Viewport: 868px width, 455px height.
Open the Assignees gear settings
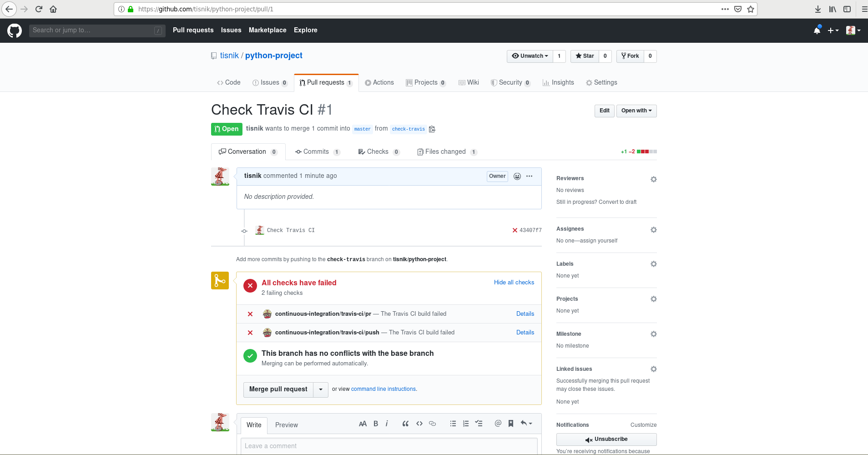tap(654, 230)
